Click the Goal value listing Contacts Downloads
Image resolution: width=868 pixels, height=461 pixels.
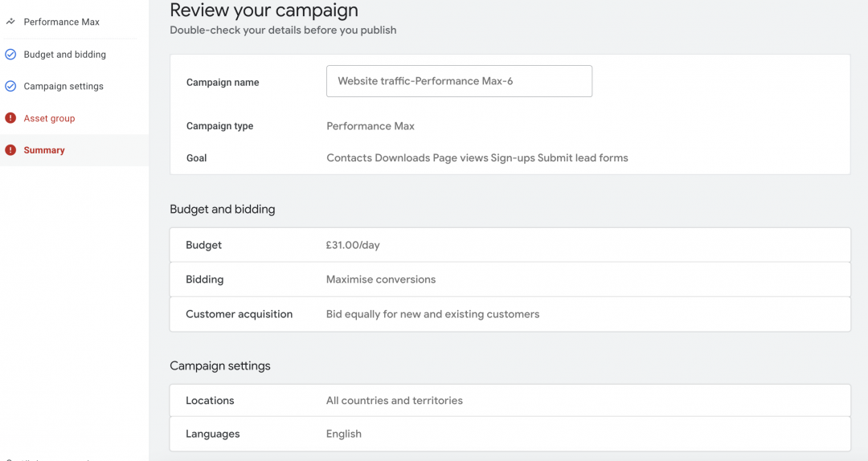click(x=477, y=158)
